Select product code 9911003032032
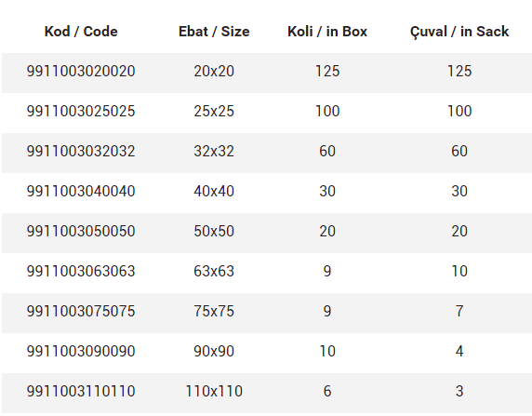The image size is (532, 416). [x=81, y=151]
